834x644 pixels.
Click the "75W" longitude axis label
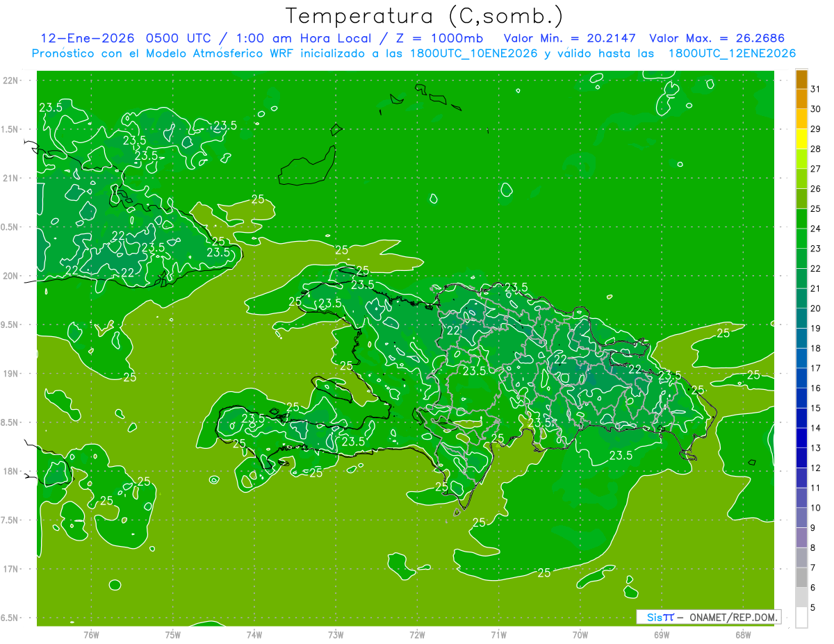(x=172, y=634)
